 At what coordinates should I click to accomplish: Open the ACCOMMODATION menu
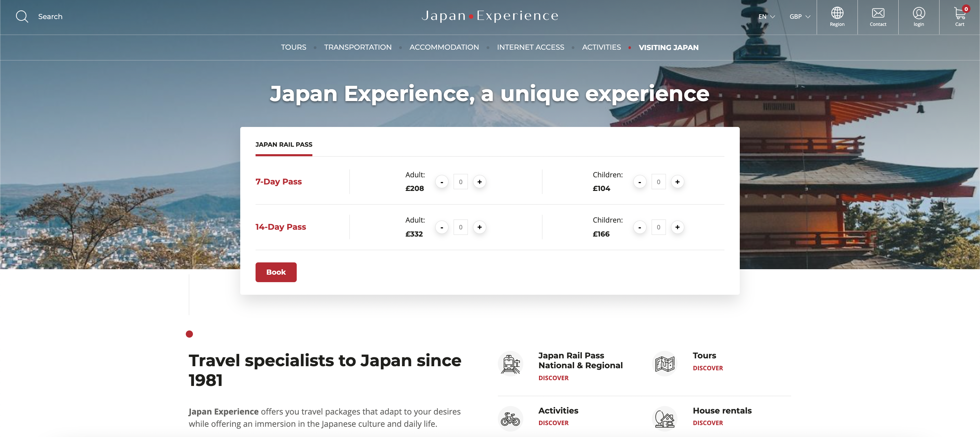click(x=444, y=47)
